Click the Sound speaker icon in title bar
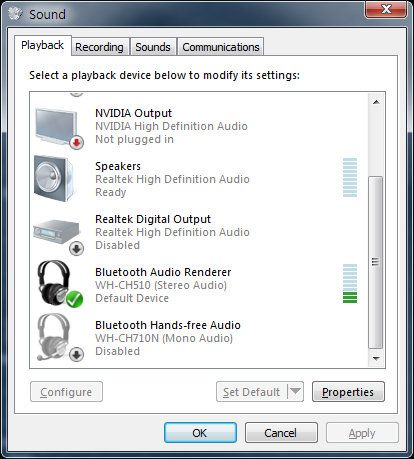Viewport: 414px width, 459px height. [x=15, y=14]
